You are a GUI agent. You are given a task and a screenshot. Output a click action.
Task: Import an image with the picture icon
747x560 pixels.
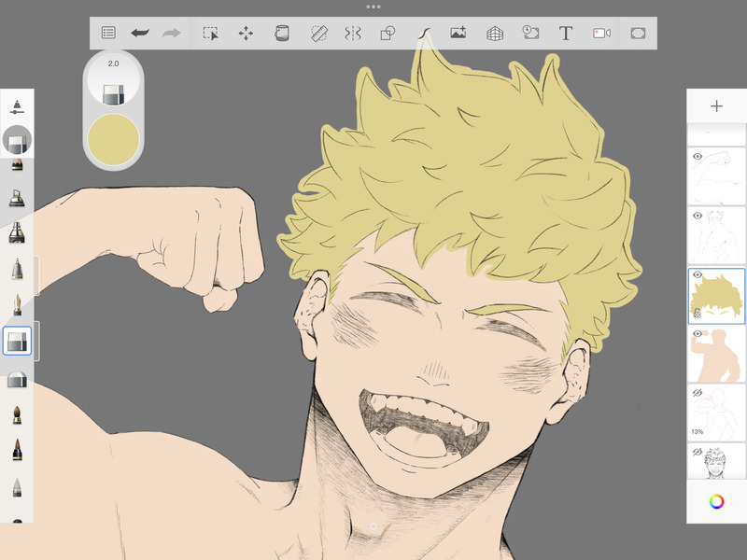458,33
